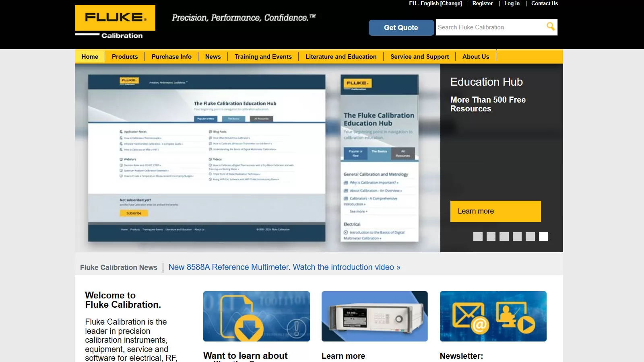The height and width of the screenshot is (362, 644).
Task: Click the Precision, Performance, Confidence tagline
Action: pyautogui.click(x=244, y=18)
